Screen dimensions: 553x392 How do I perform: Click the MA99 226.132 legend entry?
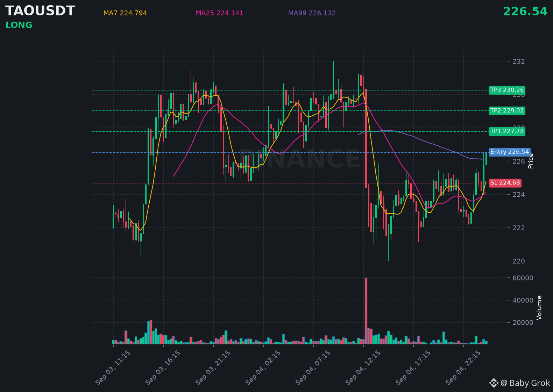pos(312,13)
